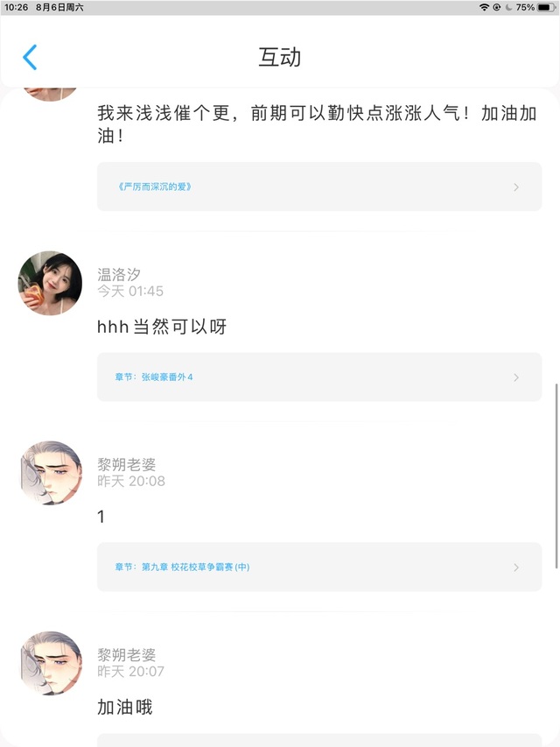Viewport: 560px width, 747px height.
Task: Tap chevron on 《严厉而深沉的爱》 card
Action: 516,187
